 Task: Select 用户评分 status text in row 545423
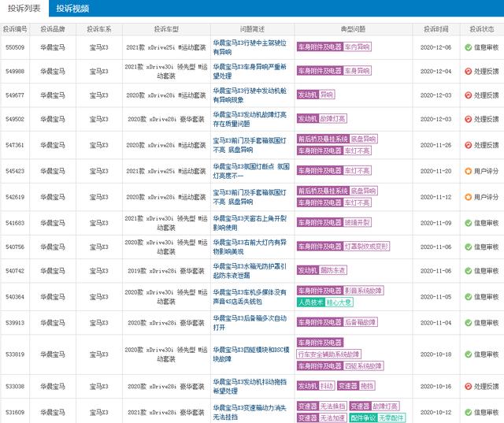click(x=487, y=171)
